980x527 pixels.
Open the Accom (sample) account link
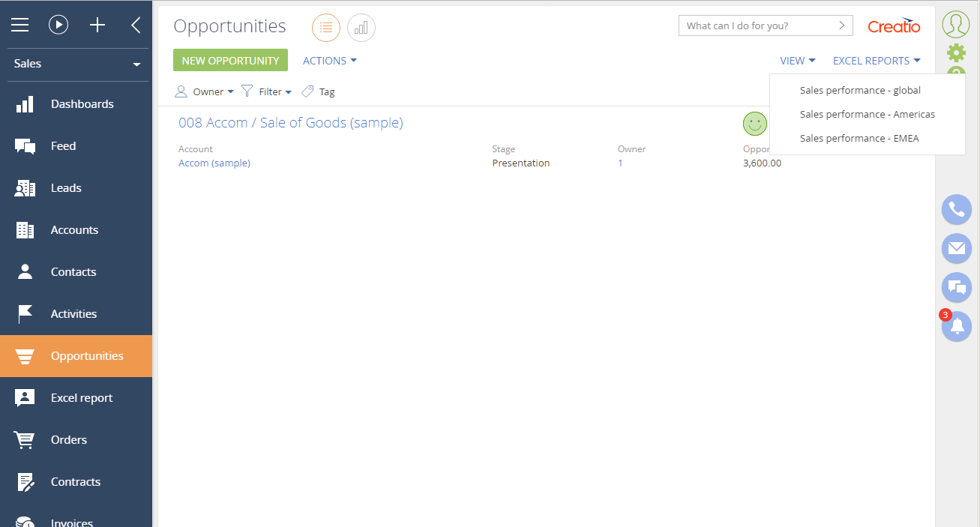[x=214, y=163]
